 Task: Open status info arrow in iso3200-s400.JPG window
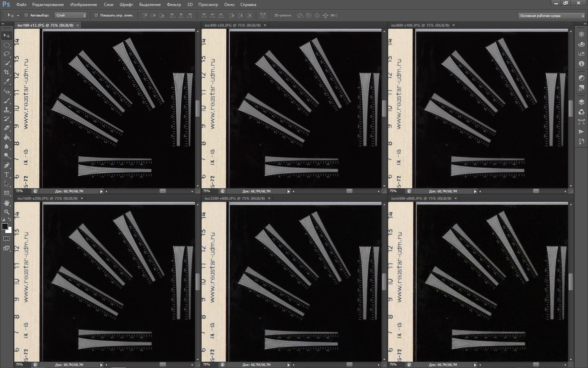tap(288, 365)
